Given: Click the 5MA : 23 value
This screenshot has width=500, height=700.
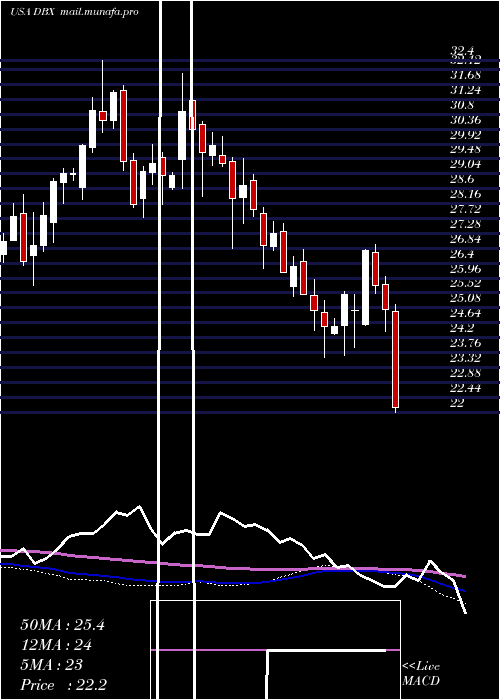Looking at the screenshot, I should pyautogui.click(x=52, y=665).
